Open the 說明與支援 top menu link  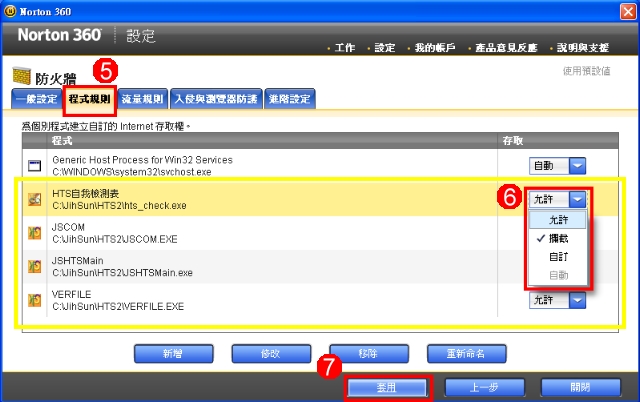tap(583, 48)
